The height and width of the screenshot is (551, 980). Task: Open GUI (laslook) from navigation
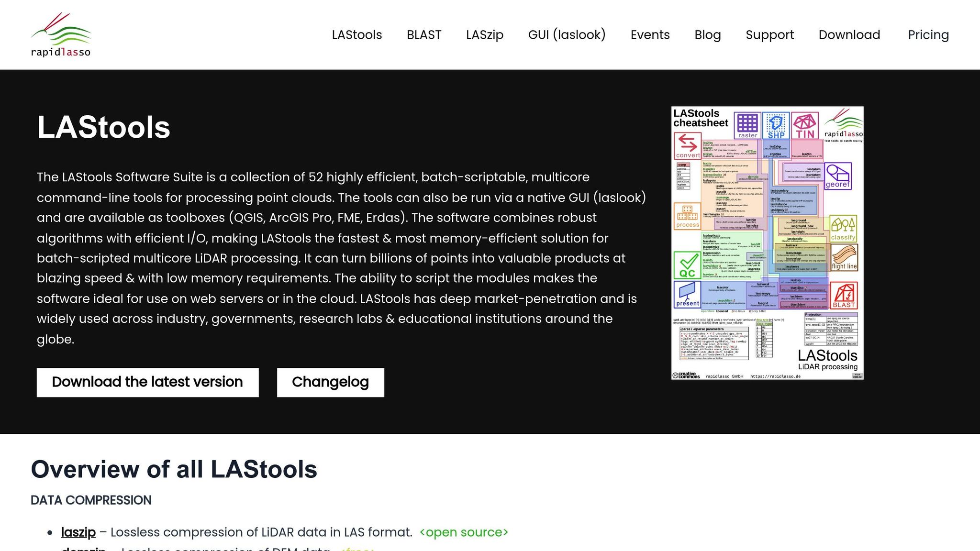pos(567,35)
